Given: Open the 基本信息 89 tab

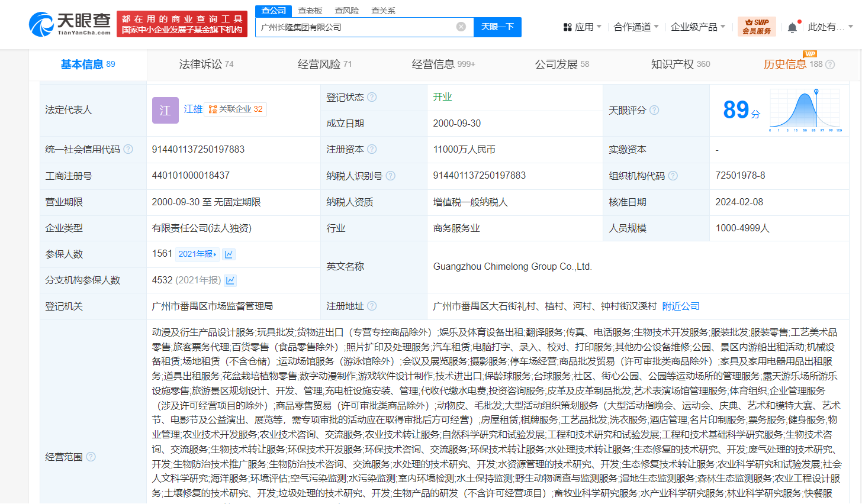Looking at the screenshot, I should [x=88, y=64].
